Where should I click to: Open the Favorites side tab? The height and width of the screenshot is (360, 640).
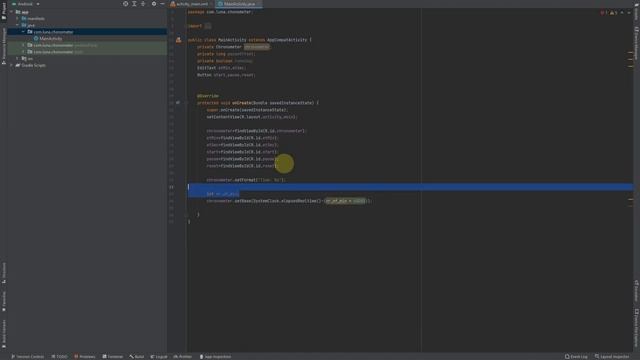4,301
